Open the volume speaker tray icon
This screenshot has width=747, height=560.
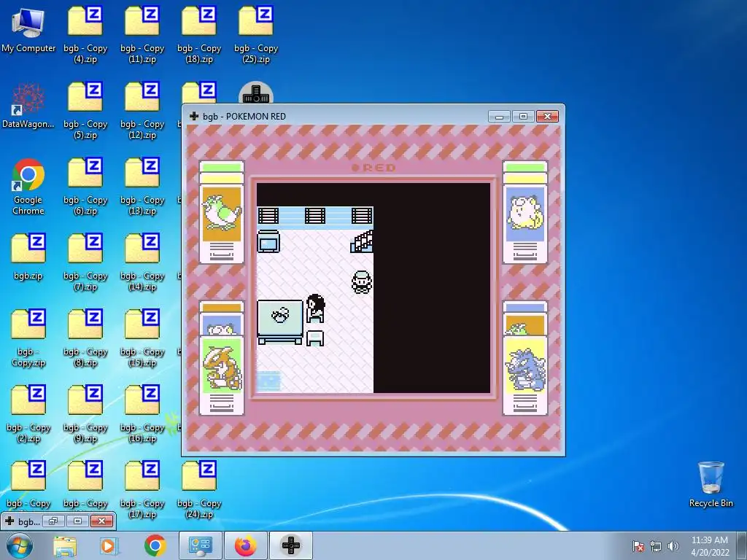(673, 546)
